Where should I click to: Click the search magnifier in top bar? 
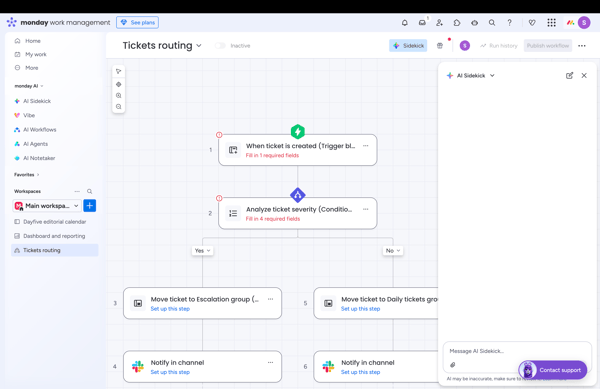pyautogui.click(x=492, y=23)
